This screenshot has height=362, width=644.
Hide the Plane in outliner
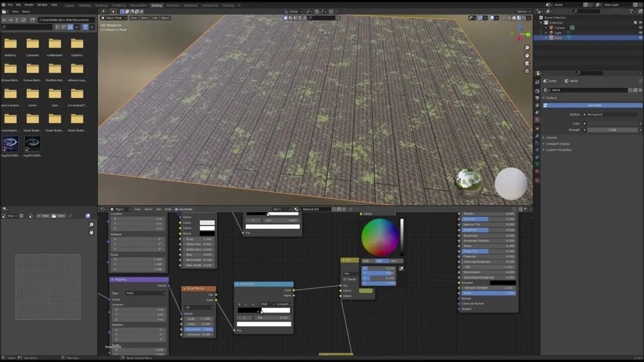[640, 38]
